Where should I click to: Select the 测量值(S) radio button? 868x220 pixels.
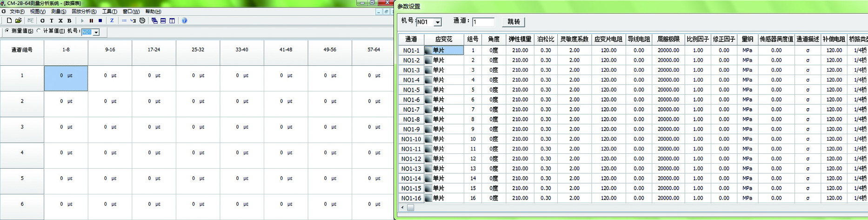[x=7, y=31]
